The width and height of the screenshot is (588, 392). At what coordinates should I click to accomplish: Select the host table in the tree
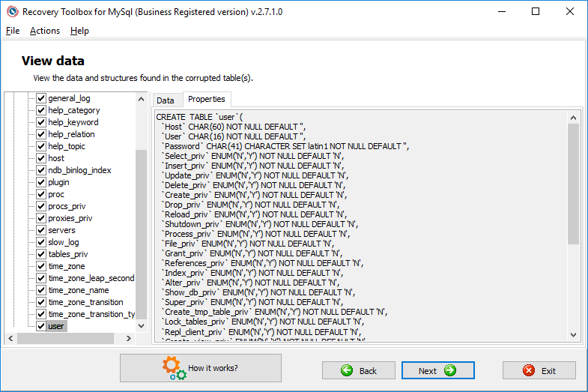point(56,158)
